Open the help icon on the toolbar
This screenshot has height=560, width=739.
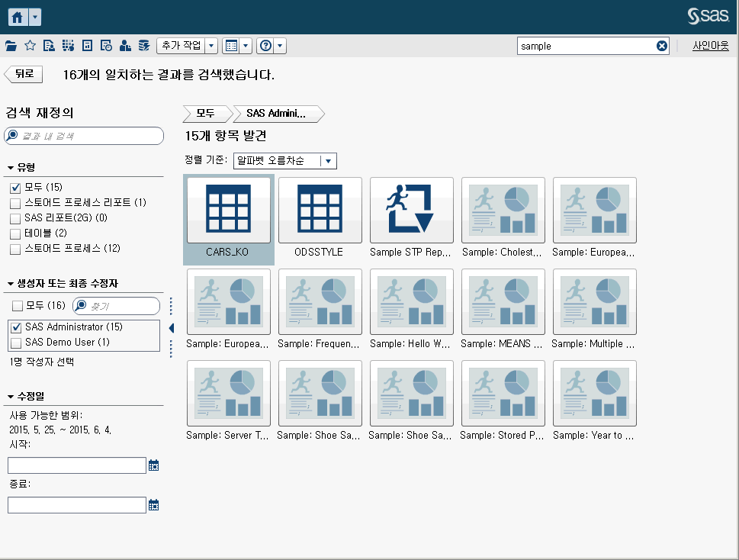tap(265, 45)
